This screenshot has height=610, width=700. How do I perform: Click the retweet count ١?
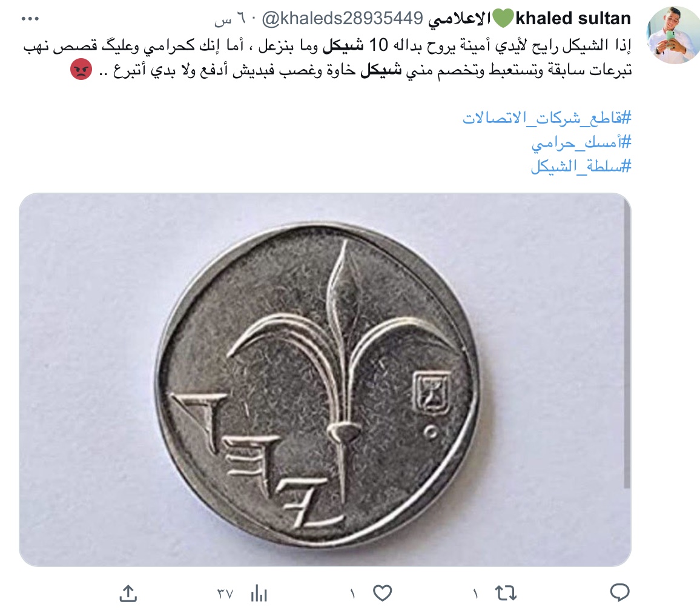(475, 594)
